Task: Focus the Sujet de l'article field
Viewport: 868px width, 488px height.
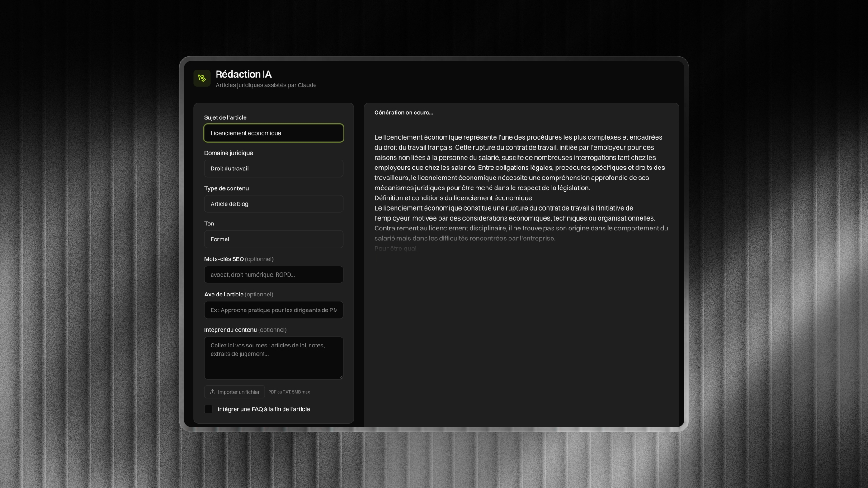Action: coord(274,133)
